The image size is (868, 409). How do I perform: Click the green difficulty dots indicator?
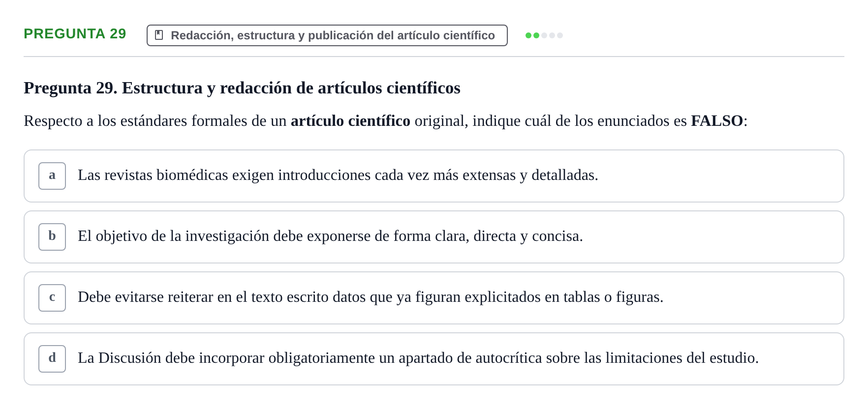pyautogui.click(x=544, y=35)
